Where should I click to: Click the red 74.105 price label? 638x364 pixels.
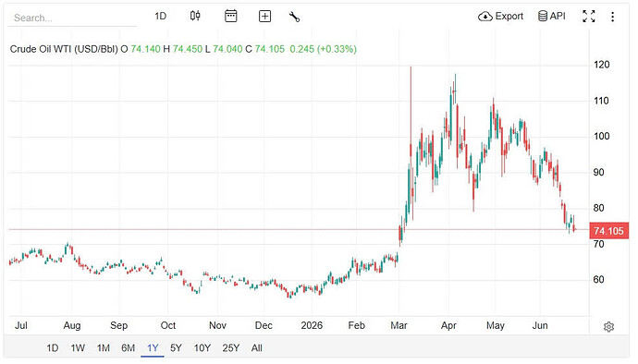(608, 231)
